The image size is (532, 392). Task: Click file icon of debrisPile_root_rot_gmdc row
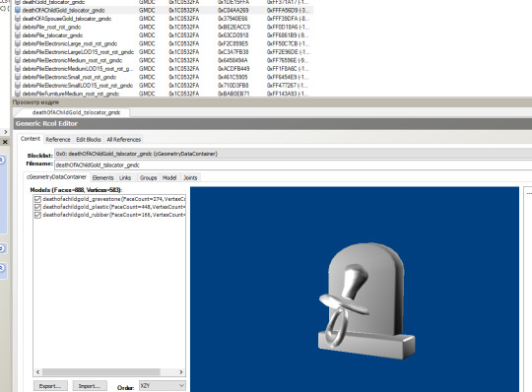coord(18,27)
